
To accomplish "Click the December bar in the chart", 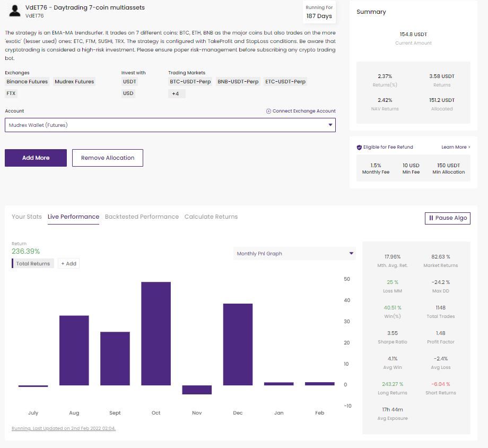I will pyautogui.click(x=238, y=344).
